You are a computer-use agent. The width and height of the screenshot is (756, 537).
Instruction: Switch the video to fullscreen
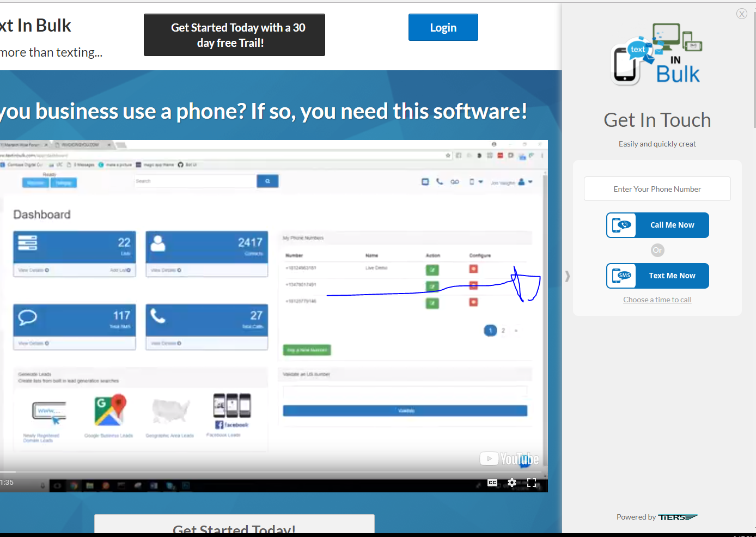(532, 483)
